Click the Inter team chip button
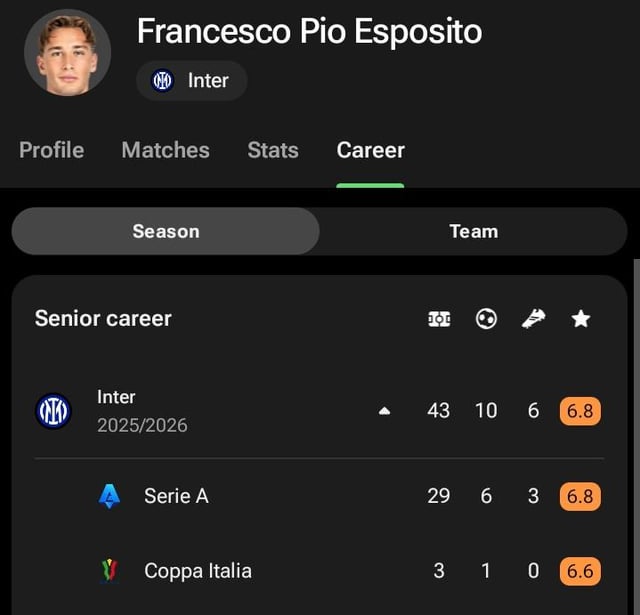Viewport: 640px width, 615px height. coord(192,81)
